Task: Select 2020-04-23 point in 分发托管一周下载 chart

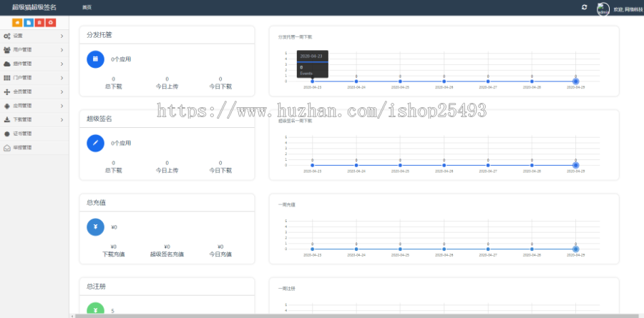Action: point(312,81)
